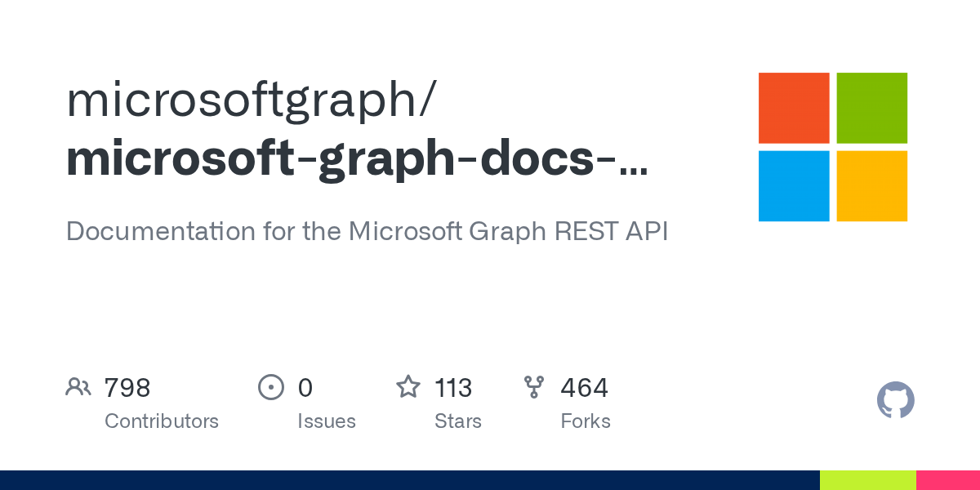Select the Contributors label
Screen dimensions: 980x490
point(162,421)
